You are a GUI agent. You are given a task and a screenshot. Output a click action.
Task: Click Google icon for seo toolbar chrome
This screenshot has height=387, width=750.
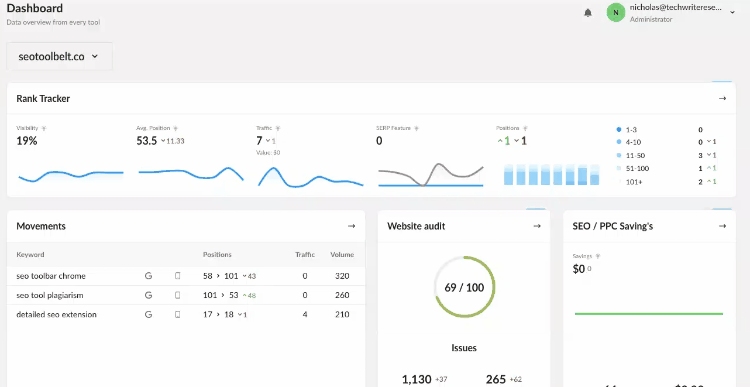coord(148,276)
